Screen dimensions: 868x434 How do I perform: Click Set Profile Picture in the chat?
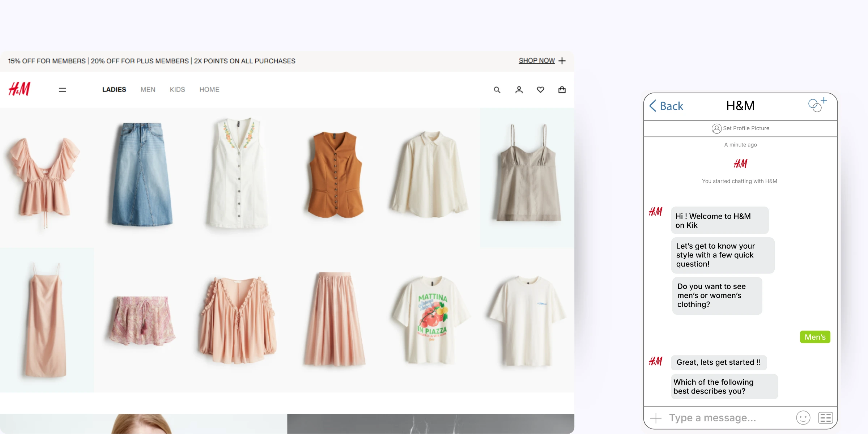tap(740, 128)
